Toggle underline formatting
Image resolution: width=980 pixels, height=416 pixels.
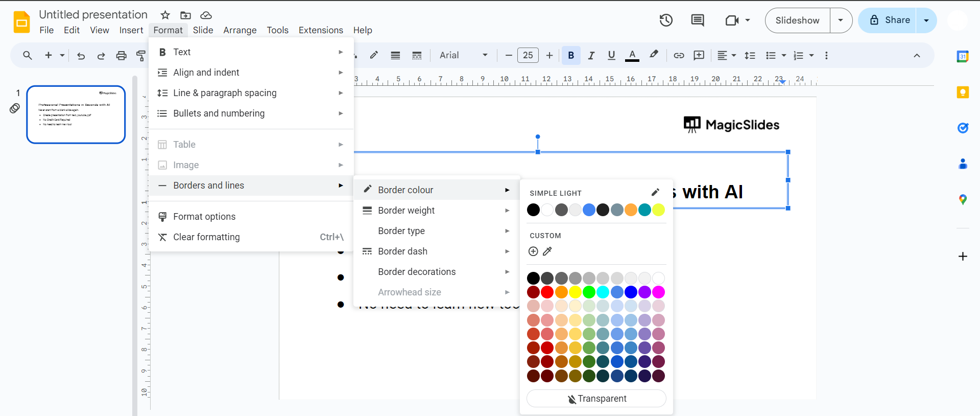click(611, 55)
